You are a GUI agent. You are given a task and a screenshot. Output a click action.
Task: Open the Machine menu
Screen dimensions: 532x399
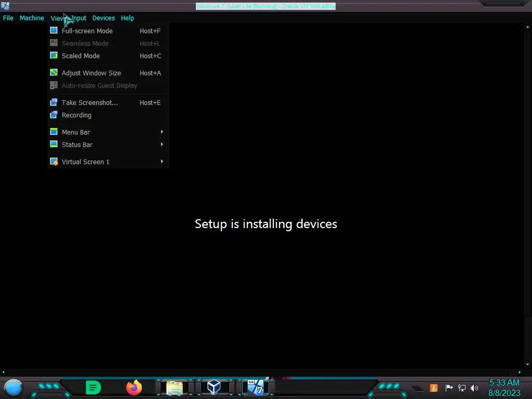pos(32,18)
